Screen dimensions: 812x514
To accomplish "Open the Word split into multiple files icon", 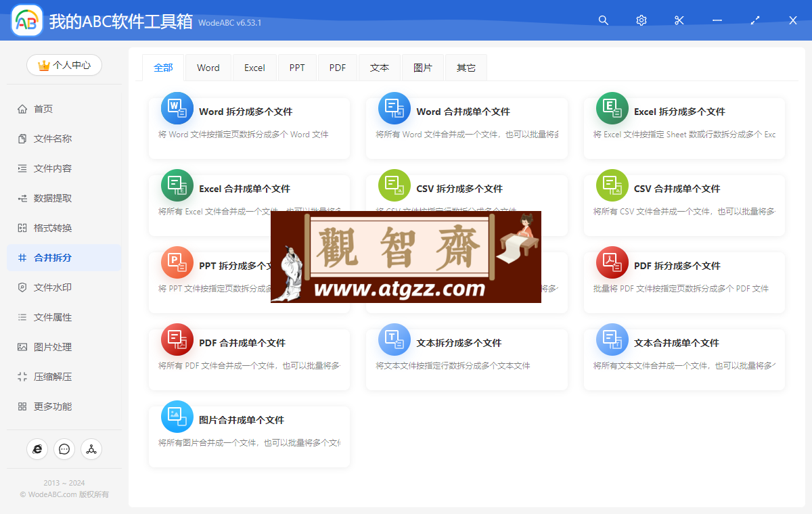I will [177, 108].
